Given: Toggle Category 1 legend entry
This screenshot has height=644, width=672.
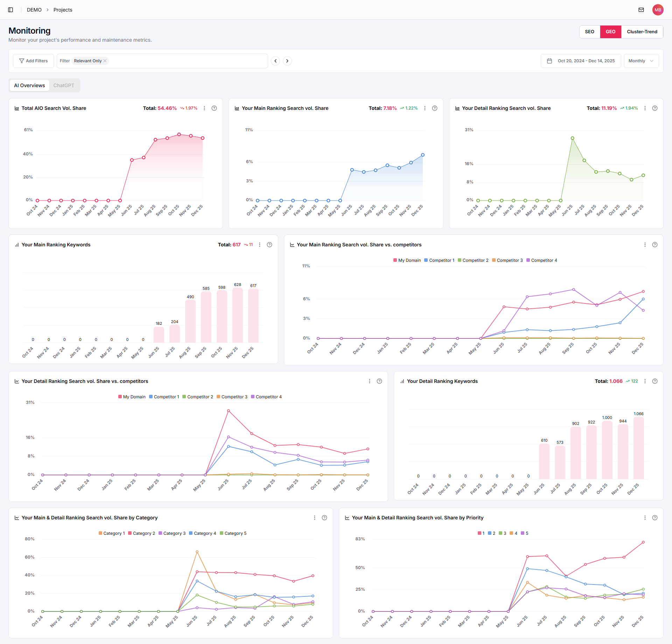Looking at the screenshot, I should pyautogui.click(x=112, y=533).
